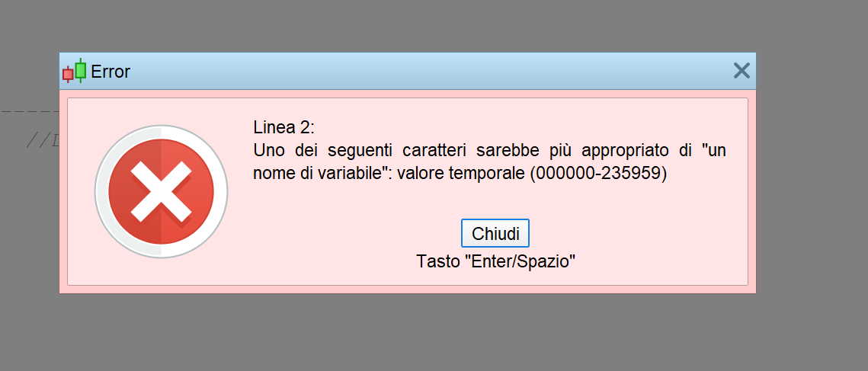
Task: Click the red error cross icon
Action: click(161, 191)
